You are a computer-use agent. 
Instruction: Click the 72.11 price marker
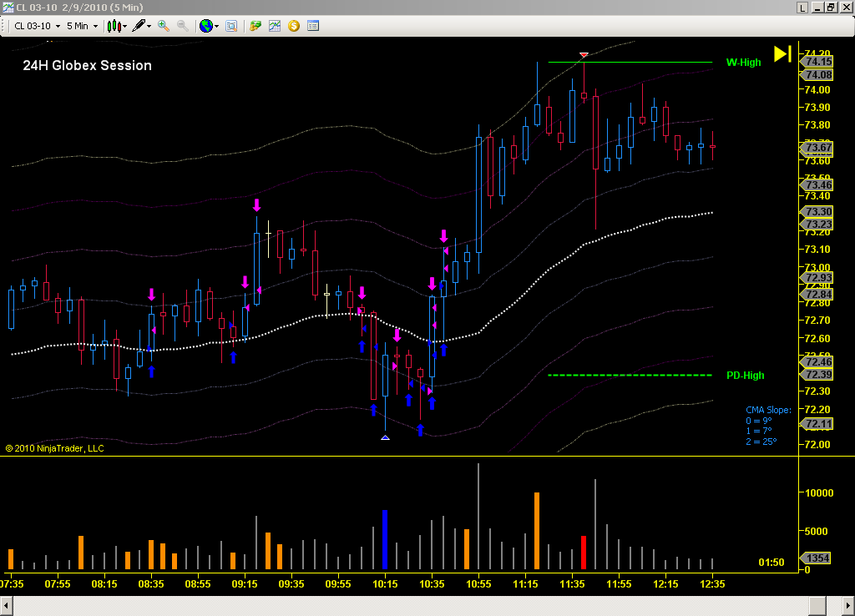click(x=817, y=423)
